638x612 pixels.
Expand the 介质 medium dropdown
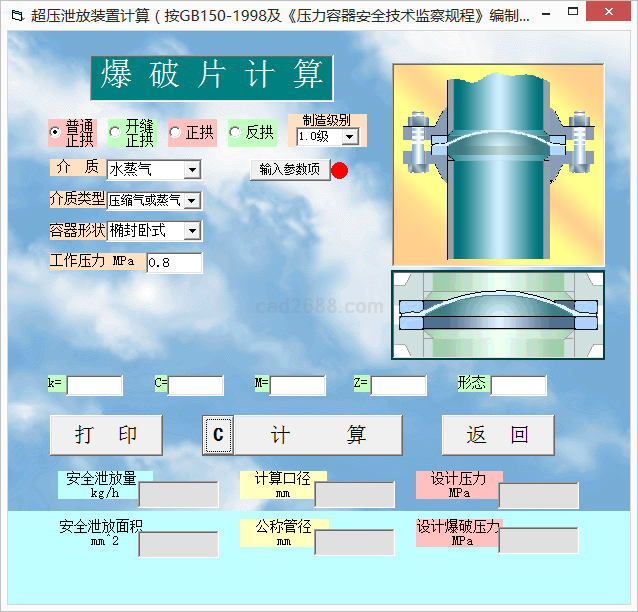[x=192, y=171]
